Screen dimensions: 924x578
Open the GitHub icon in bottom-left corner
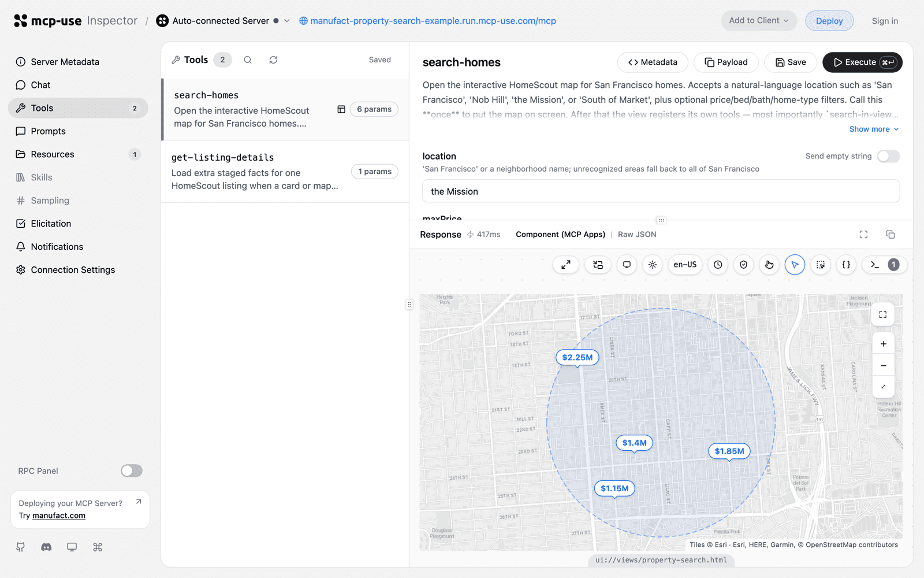[x=21, y=547]
